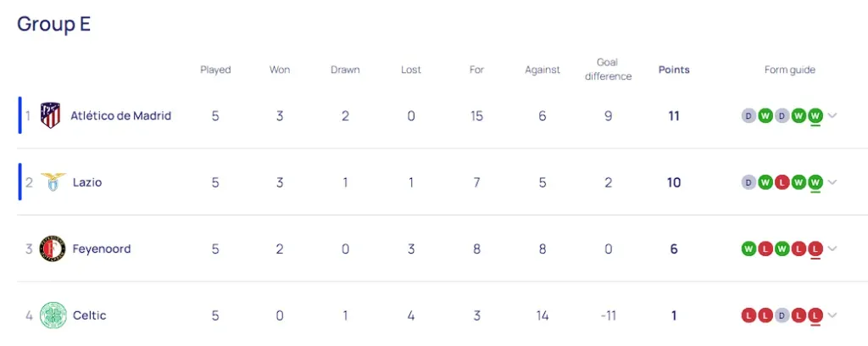Open the Atlético de Madrid team link
Screen dimensions: 868x346
120,115
